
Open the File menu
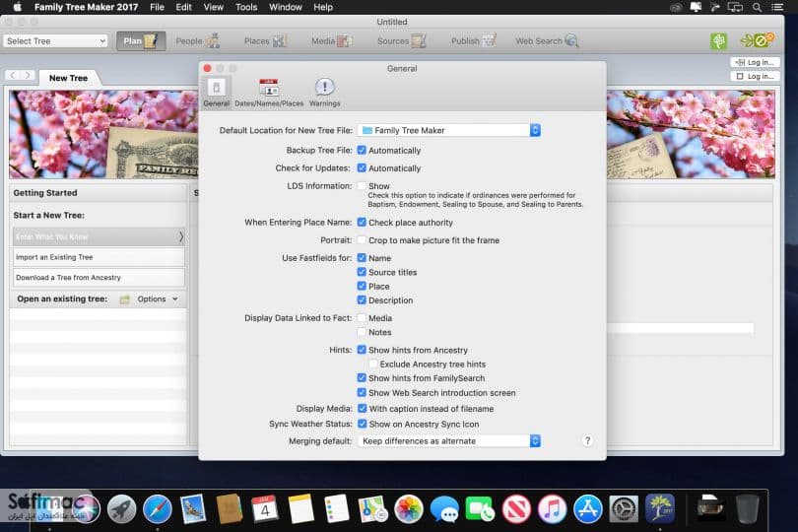click(x=157, y=7)
